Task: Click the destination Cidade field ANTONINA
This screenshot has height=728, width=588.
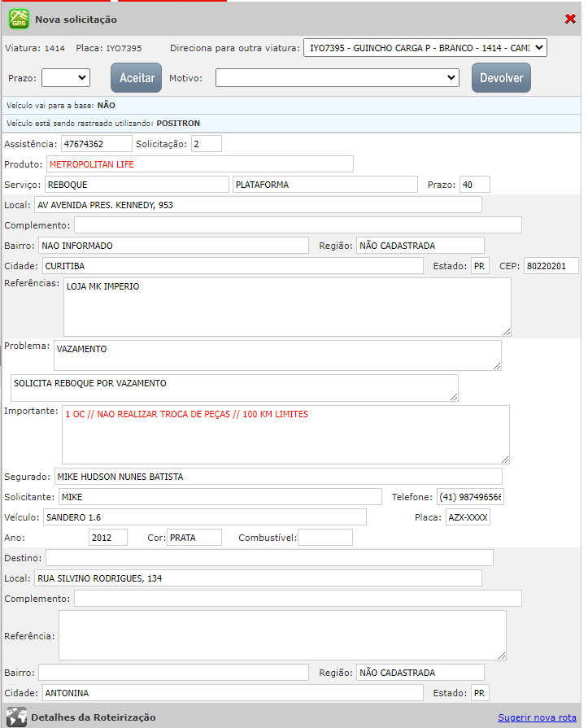Action: pos(233,693)
